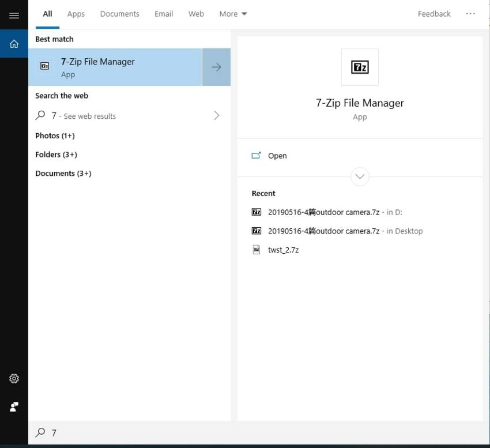Click the Open icon in preview pane
The width and height of the screenshot is (490, 448).
pyautogui.click(x=257, y=156)
